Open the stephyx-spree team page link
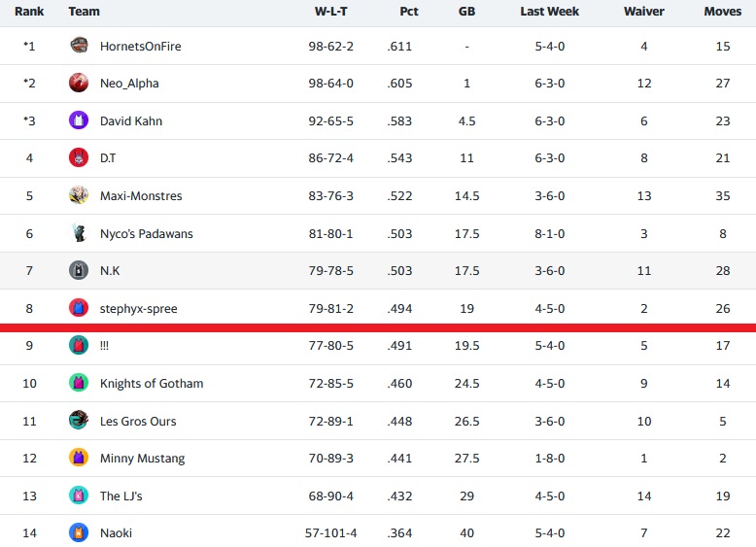 pyautogui.click(x=138, y=308)
